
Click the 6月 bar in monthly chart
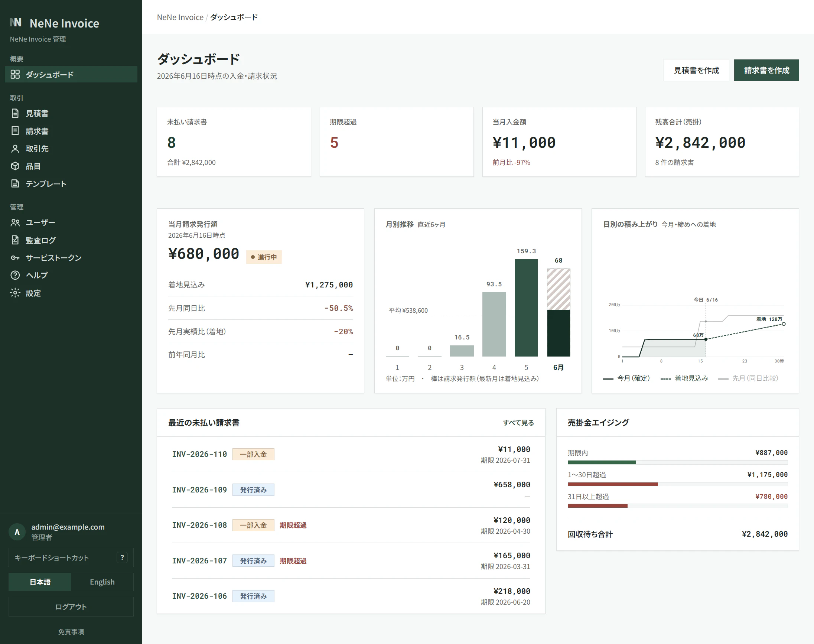pos(559,312)
